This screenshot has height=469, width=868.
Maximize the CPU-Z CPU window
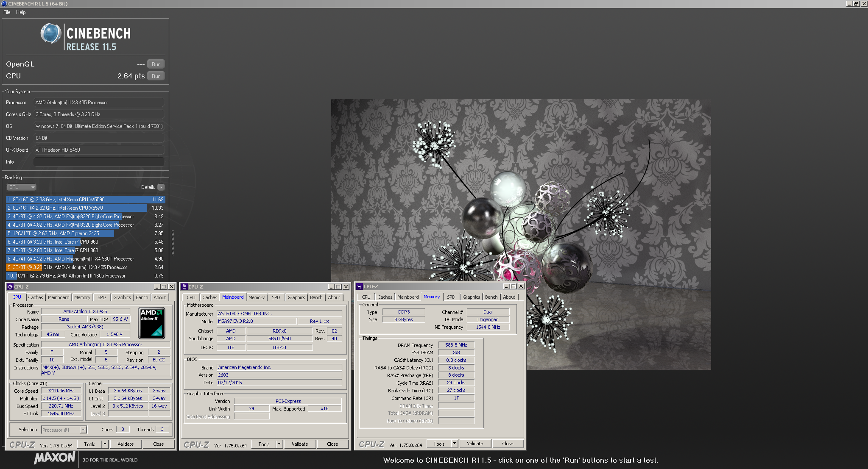[x=164, y=287]
